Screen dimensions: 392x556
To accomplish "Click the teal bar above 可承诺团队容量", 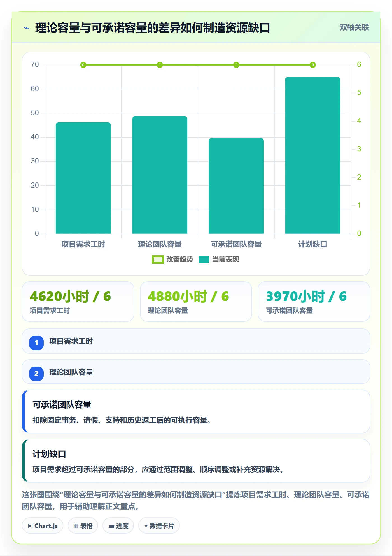I will pyautogui.click(x=236, y=186).
